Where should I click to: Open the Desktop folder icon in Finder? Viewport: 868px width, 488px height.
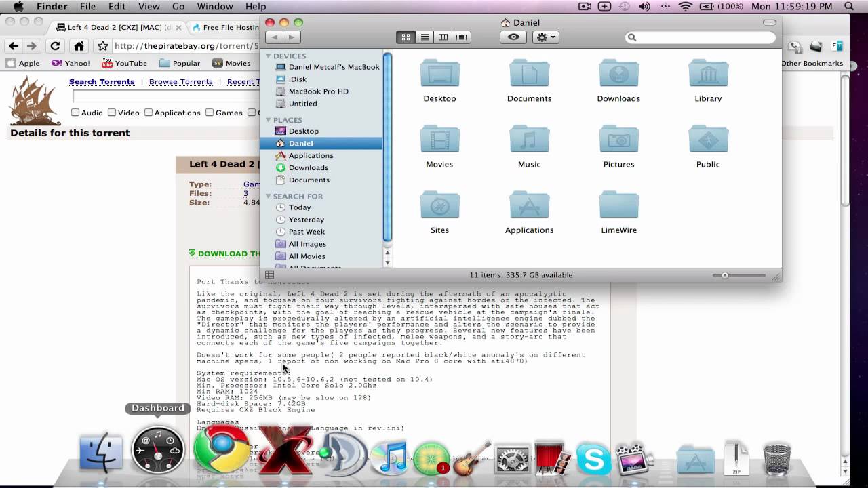coord(439,73)
